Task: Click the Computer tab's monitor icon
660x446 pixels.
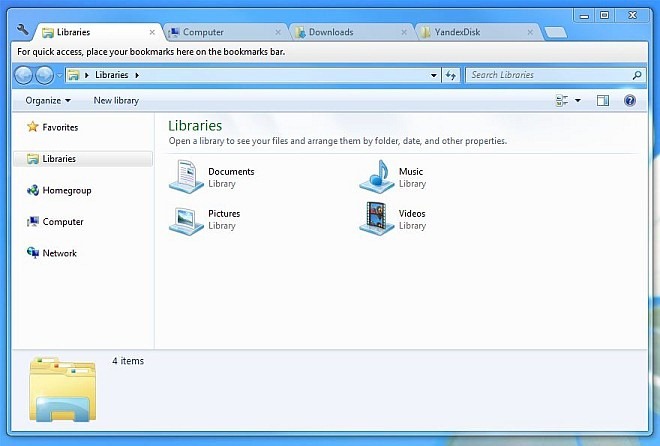Action: click(174, 32)
